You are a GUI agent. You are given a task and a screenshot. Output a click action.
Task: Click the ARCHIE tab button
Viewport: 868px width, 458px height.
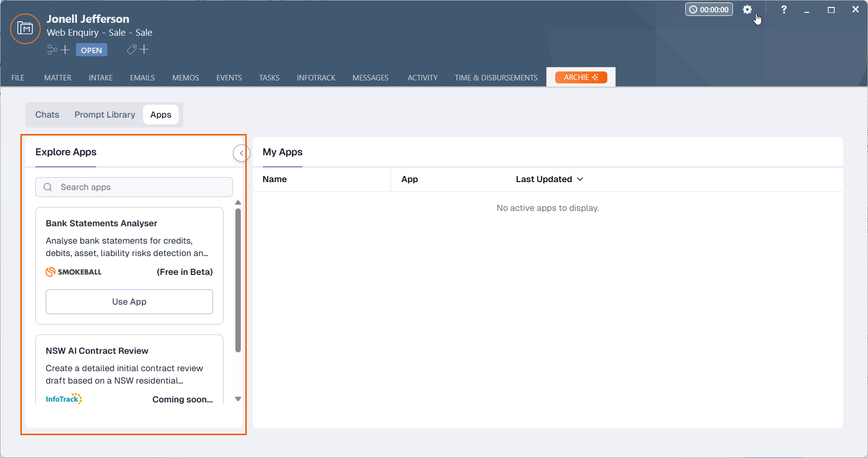(581, 77)
